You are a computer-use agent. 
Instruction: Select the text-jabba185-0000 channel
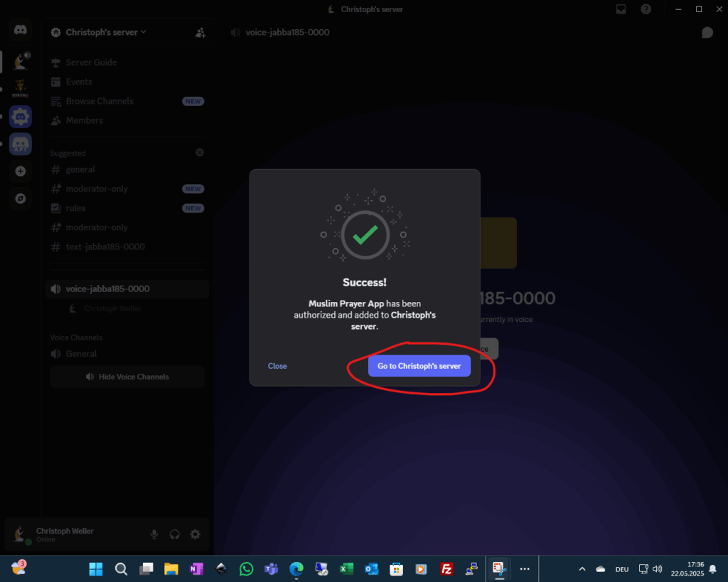(x=127, y=247)
